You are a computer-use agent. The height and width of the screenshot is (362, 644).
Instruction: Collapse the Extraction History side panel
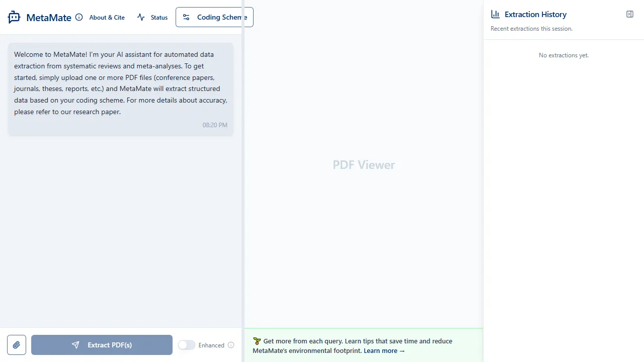pyautogui.click(x=629, y=14)
